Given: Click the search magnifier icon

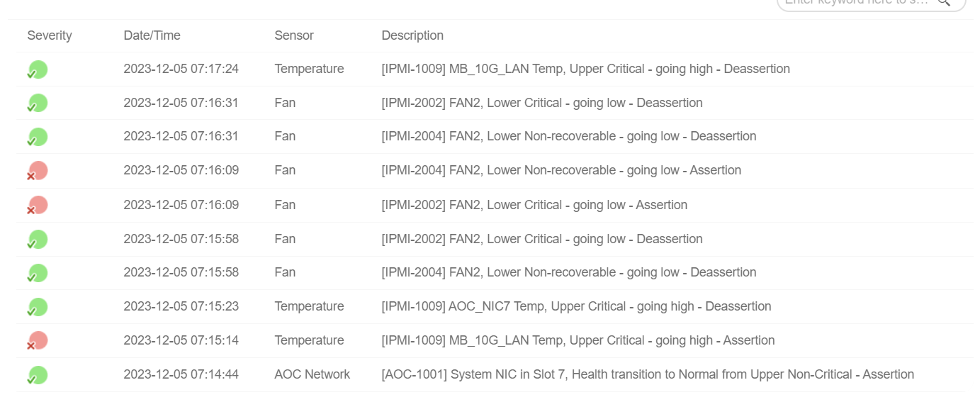Looking at the screenshot, I should click(x=944, y=2).
